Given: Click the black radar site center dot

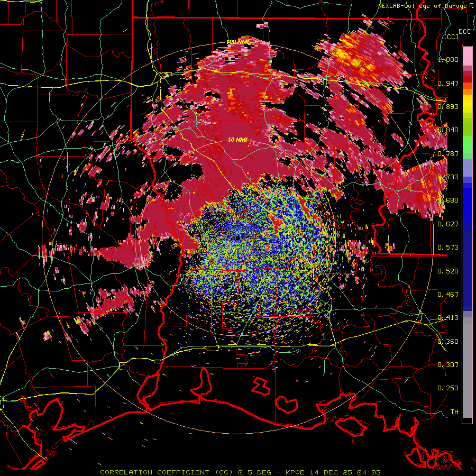Looking at the screenshot, I should pos(238,239).
